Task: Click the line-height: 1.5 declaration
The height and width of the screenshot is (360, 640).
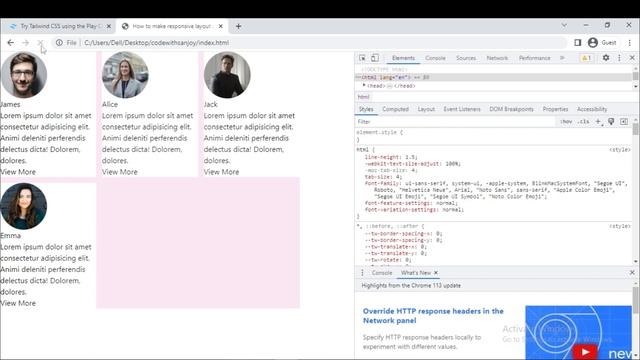Action: click(391, 157)
